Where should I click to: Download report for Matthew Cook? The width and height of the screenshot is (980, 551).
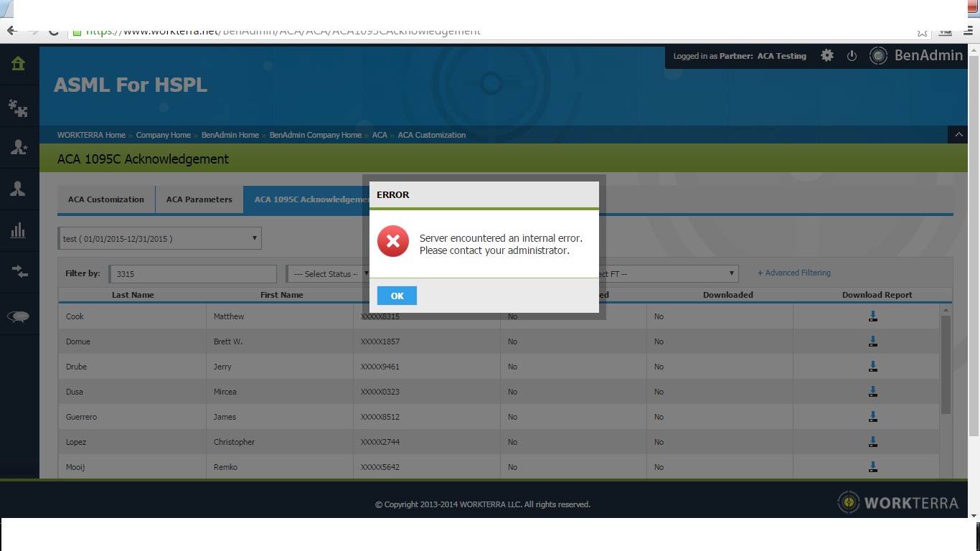(873, 316)
